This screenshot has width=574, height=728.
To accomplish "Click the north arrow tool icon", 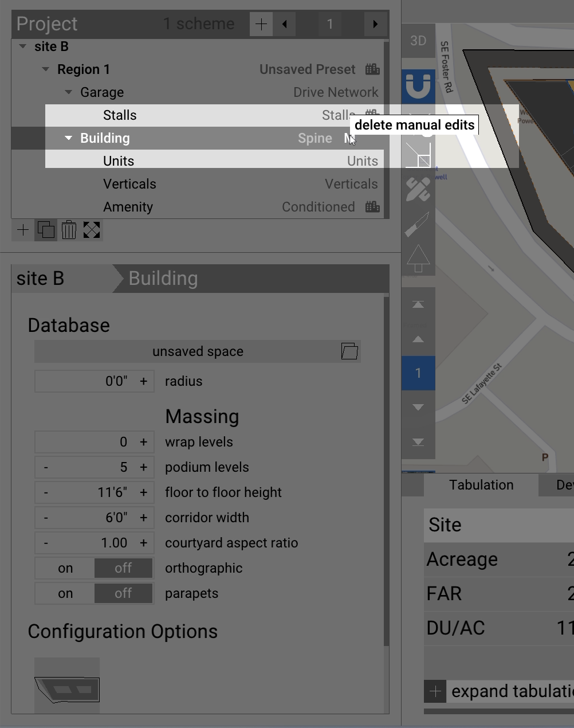I will tap(418, 258).
